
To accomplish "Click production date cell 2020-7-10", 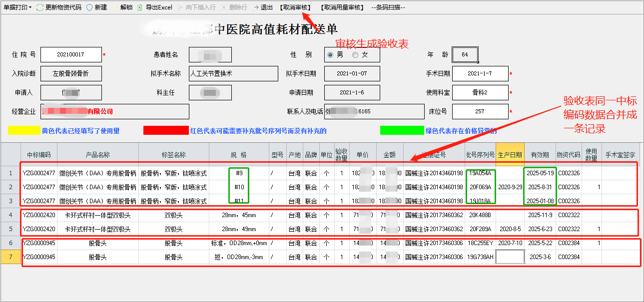I will point(510,243).
